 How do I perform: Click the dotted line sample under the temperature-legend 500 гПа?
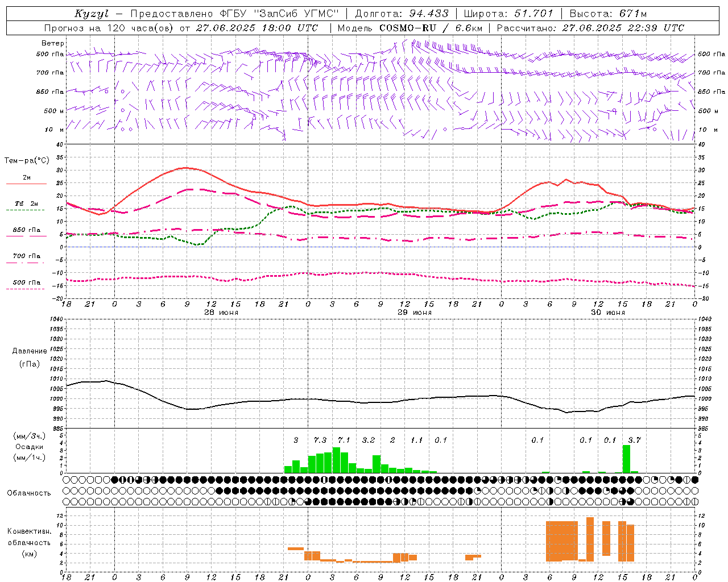pos(26,289)
